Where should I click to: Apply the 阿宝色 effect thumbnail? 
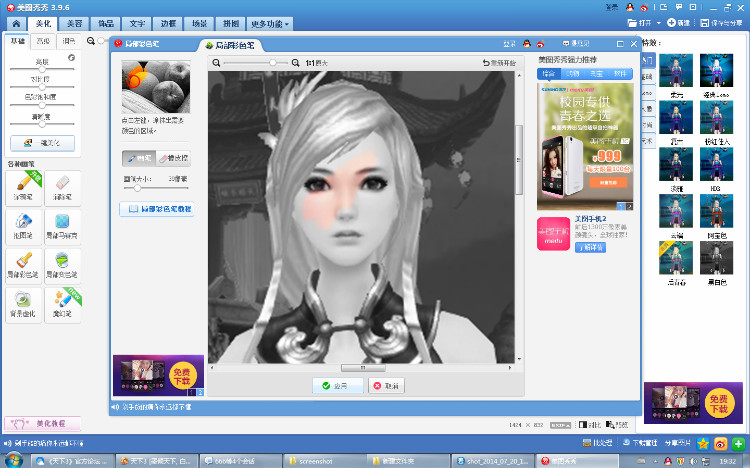click(x=716, y=211)
